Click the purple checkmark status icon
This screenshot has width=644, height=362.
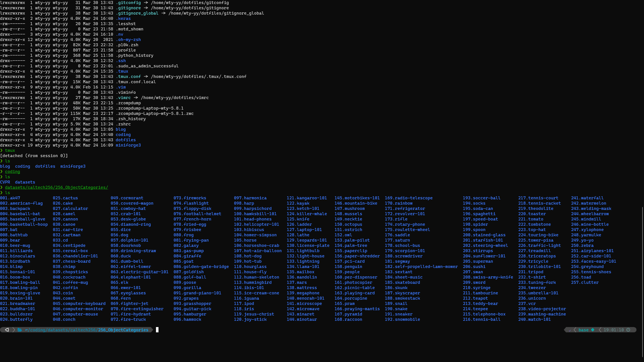pyautogui.click(x=570, y=330)
